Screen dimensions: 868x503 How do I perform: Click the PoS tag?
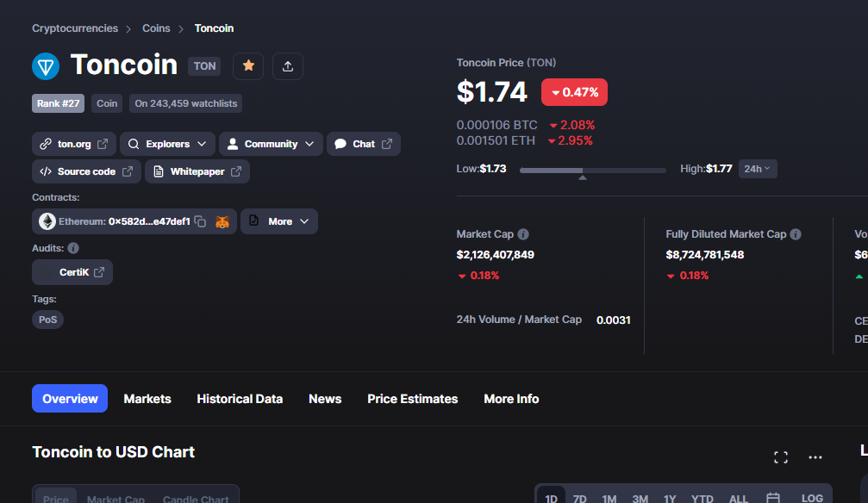[47, 320]
